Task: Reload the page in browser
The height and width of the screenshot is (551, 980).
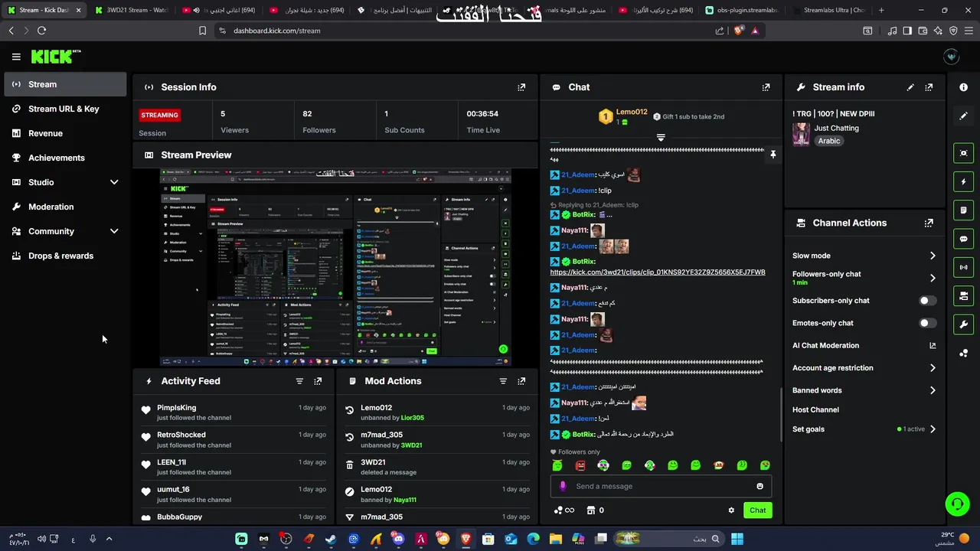Action: click(x=41, y=31)
